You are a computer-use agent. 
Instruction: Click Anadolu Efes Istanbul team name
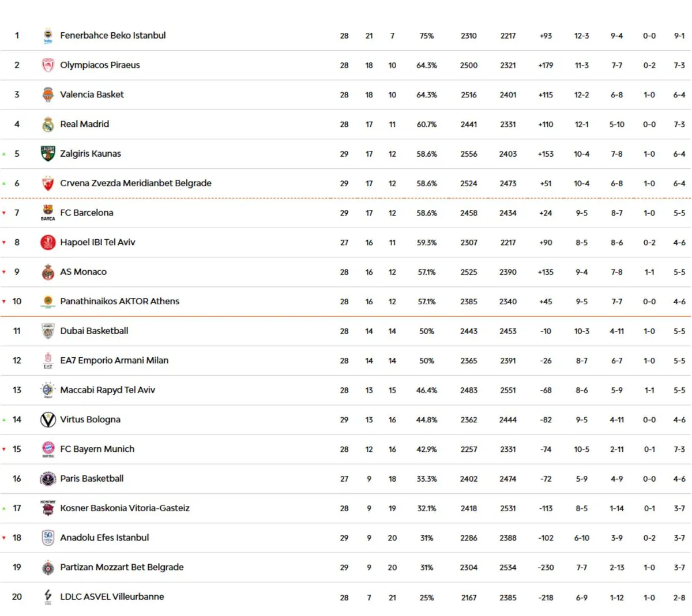(x=104, y=538)
